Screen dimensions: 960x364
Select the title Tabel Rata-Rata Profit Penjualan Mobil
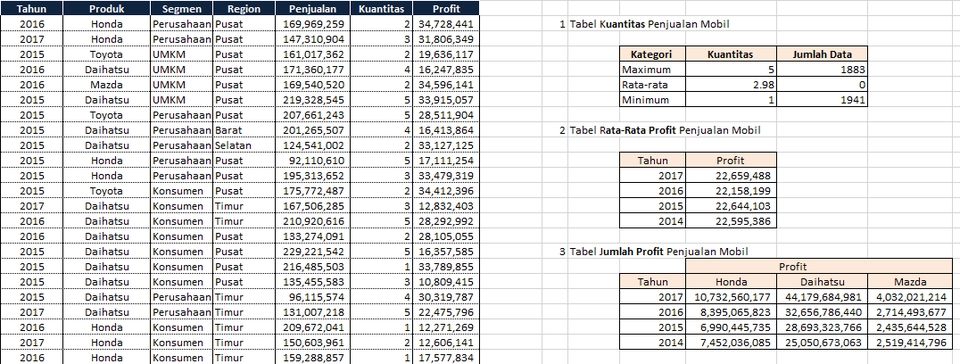point(665,130)
